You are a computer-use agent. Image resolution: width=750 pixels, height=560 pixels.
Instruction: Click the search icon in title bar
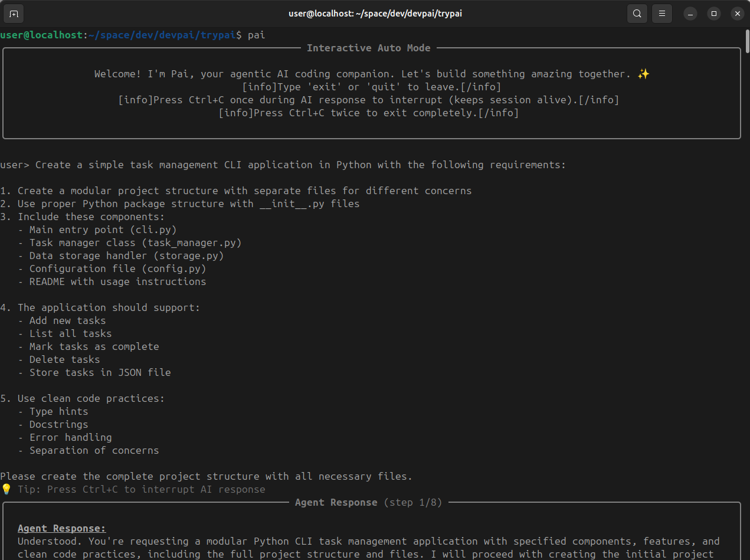637,13
